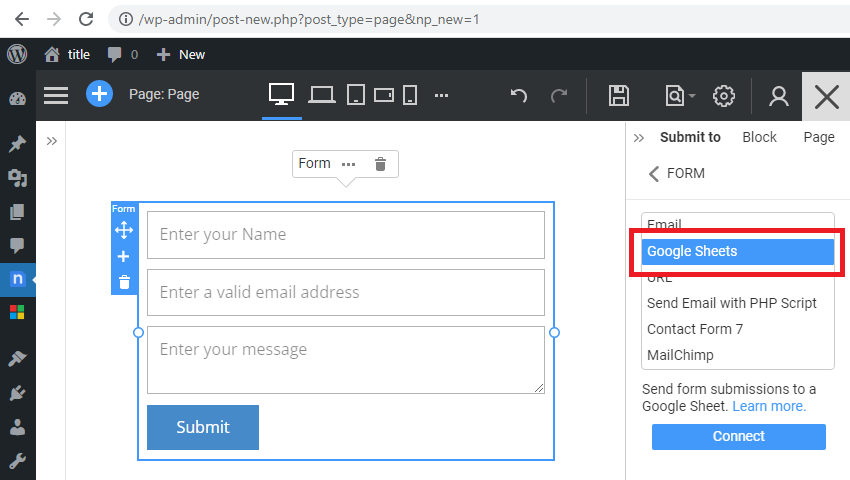This screenshot has width=850, height=480.
Task: Open comments bubble in admin bar
Action: click(123, 54)
